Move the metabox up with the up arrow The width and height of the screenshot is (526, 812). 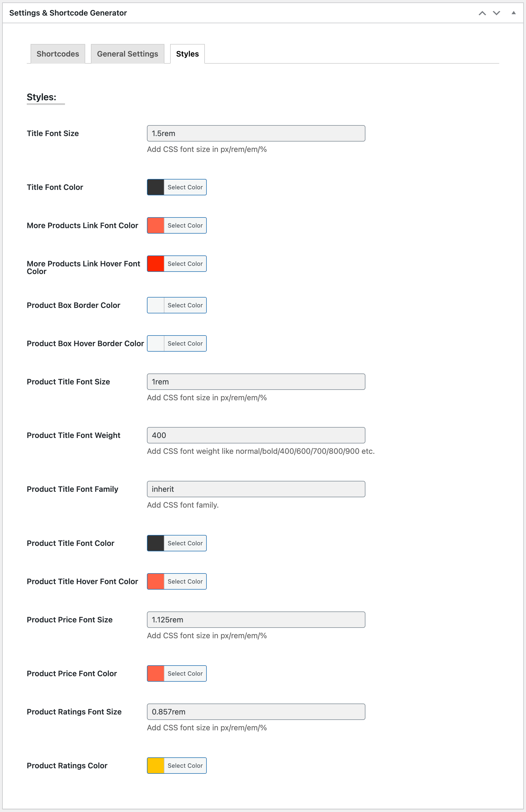coord(482,13)
